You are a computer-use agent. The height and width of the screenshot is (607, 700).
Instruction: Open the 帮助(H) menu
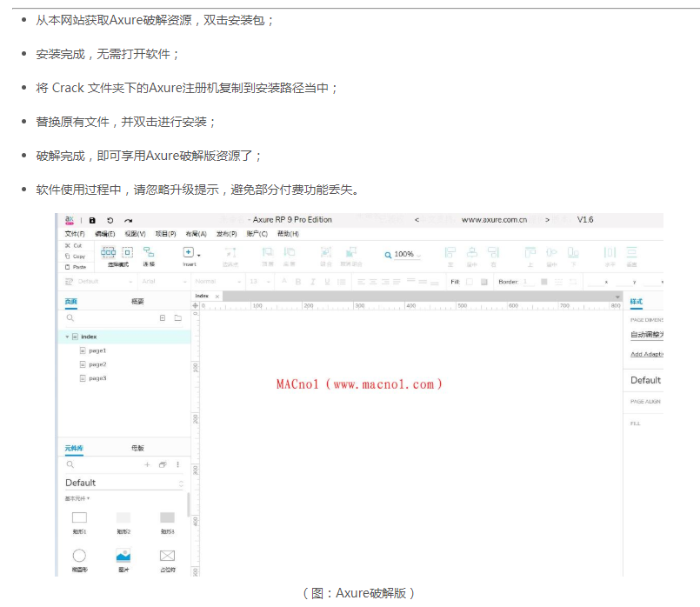pyautogui.click(x=288, y=234)
